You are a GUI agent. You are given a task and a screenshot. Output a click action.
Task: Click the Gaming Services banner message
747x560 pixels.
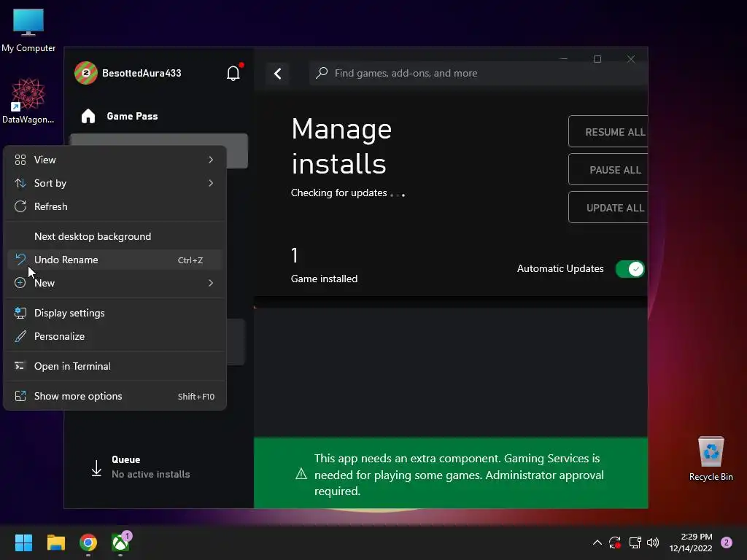click(x=459, y=475)
